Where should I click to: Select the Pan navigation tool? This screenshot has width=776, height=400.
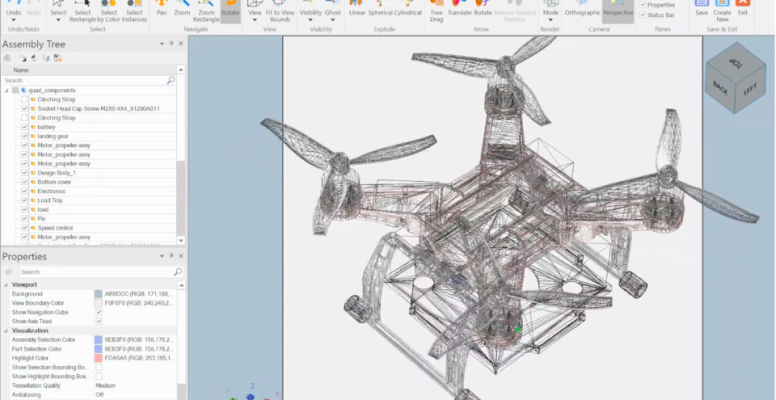(x=161, y=10)
